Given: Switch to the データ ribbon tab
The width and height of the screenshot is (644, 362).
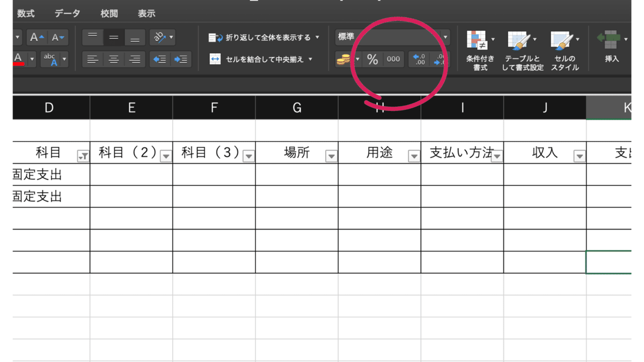Looking at the screenshot, I should tap(66, 13).
